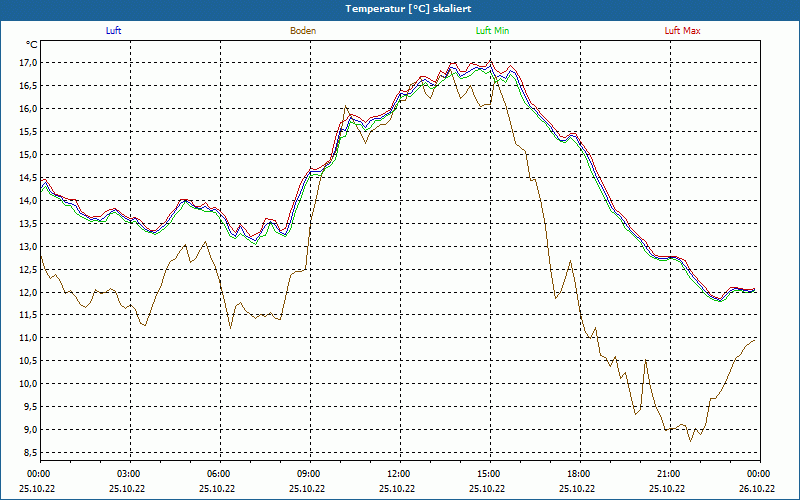Click the "14,0" y-axis value
Viewport: 800px width, 500px height.
pyautogui.click(x=28, y=201)
